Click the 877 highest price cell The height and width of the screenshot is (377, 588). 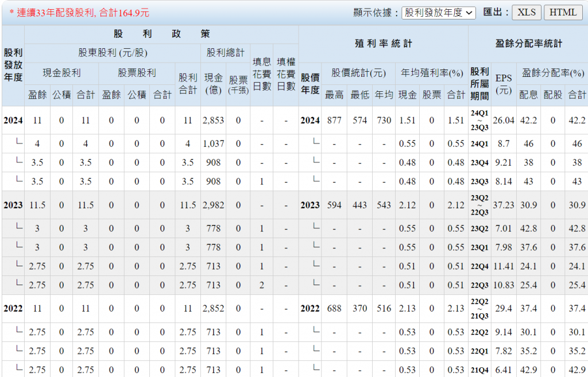tap(334, 121)
